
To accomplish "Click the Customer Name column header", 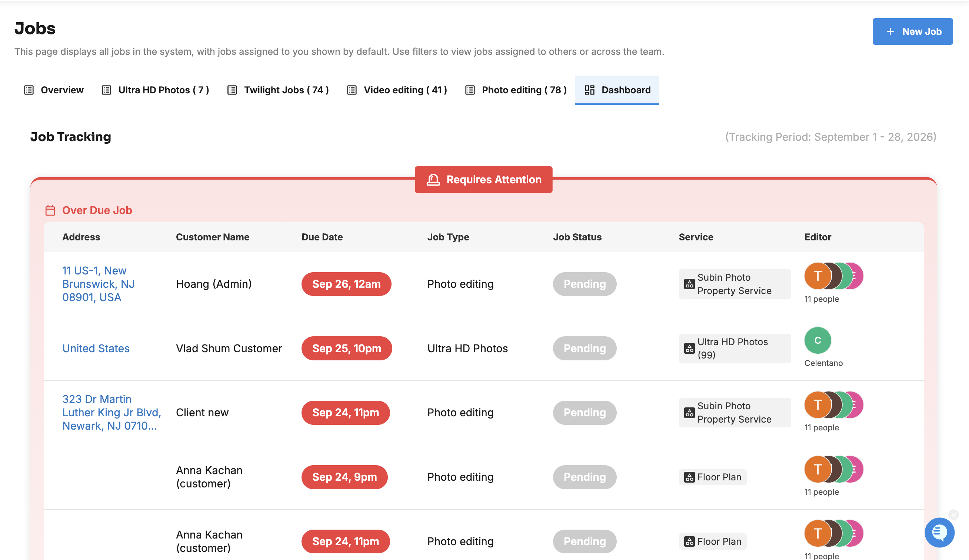I will coord(213,237).
